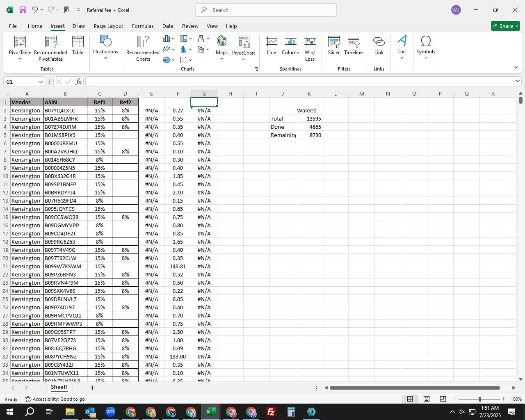Image resolution: width=525 pixels, height=420 pixels.
Task: Open Recommended Charts
Action: (x=143, y=48)
